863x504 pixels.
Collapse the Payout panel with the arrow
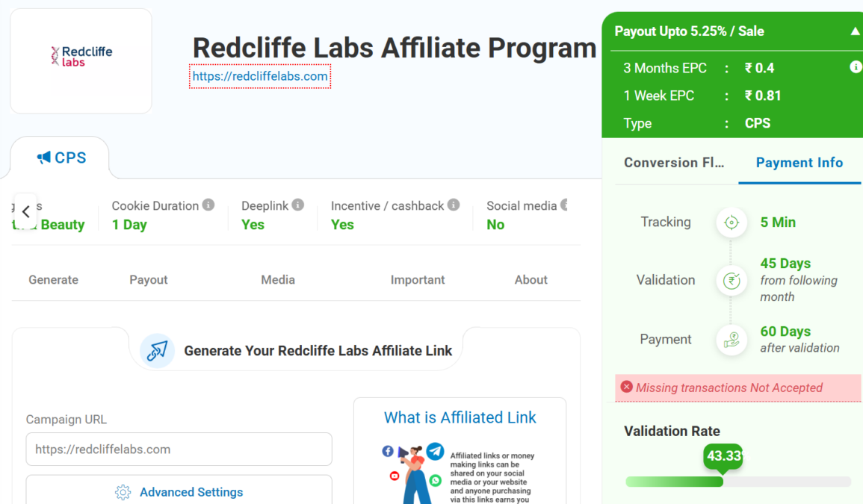855,31
